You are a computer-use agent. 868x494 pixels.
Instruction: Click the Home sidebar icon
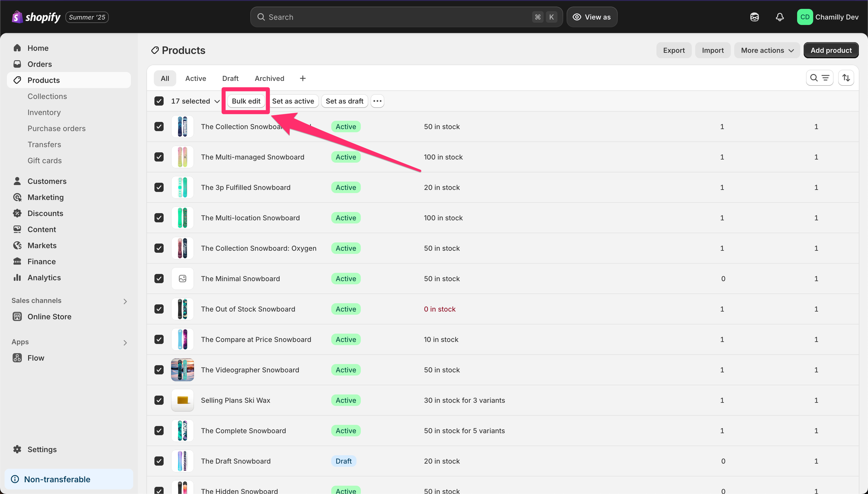pos(17,48)
